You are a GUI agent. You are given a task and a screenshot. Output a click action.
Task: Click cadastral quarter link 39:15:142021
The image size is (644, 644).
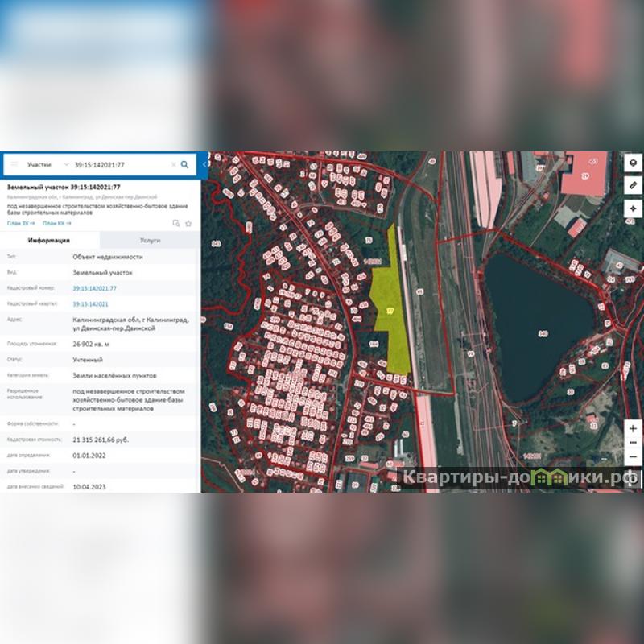click(x=90, y=304)
